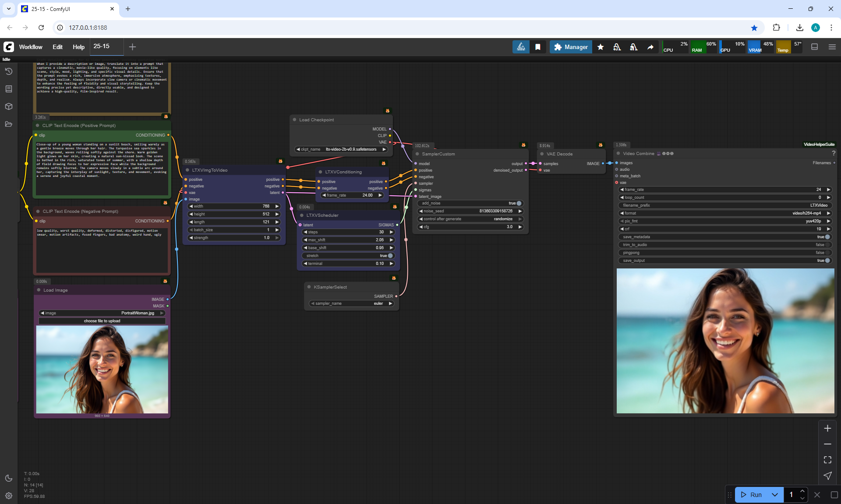
Task: Toggle save_metadata switch in Video Combine
Action: [827, 237]
